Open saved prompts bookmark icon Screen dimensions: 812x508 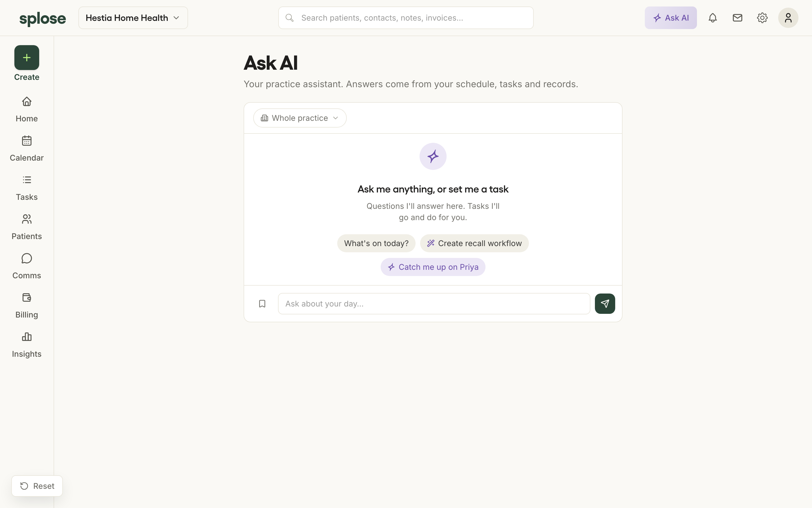(x=262, y=304)
